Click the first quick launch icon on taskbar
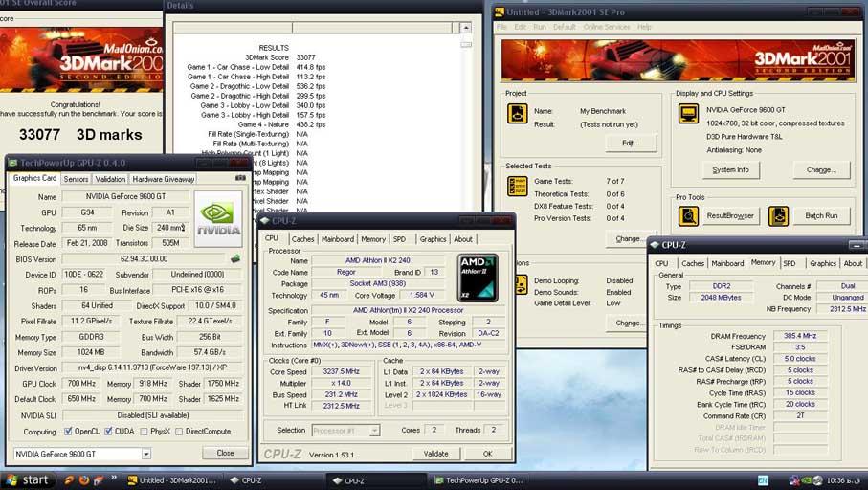Image resolution: width=868 pixels, height=490 pixels. point(69,480)
